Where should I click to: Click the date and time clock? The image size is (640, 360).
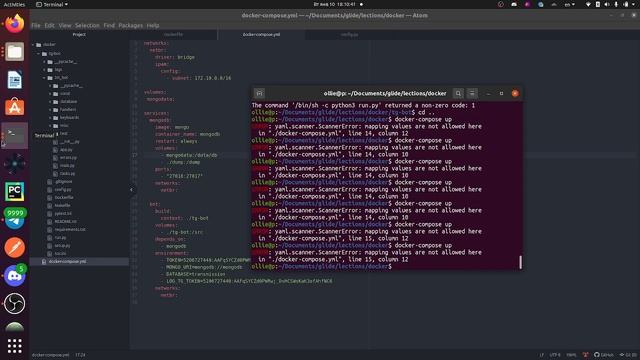[334, 4]
